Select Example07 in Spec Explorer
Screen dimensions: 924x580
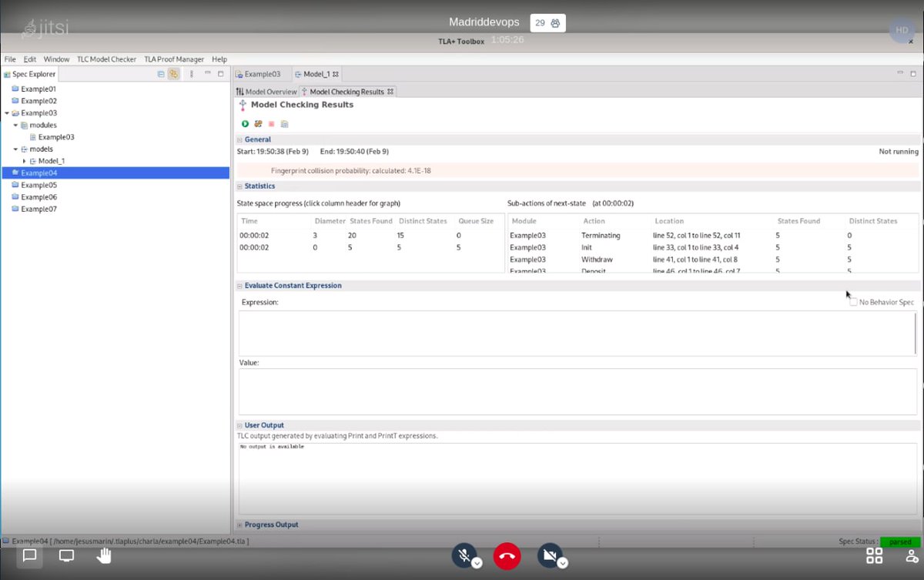click(x=38, y=209)
